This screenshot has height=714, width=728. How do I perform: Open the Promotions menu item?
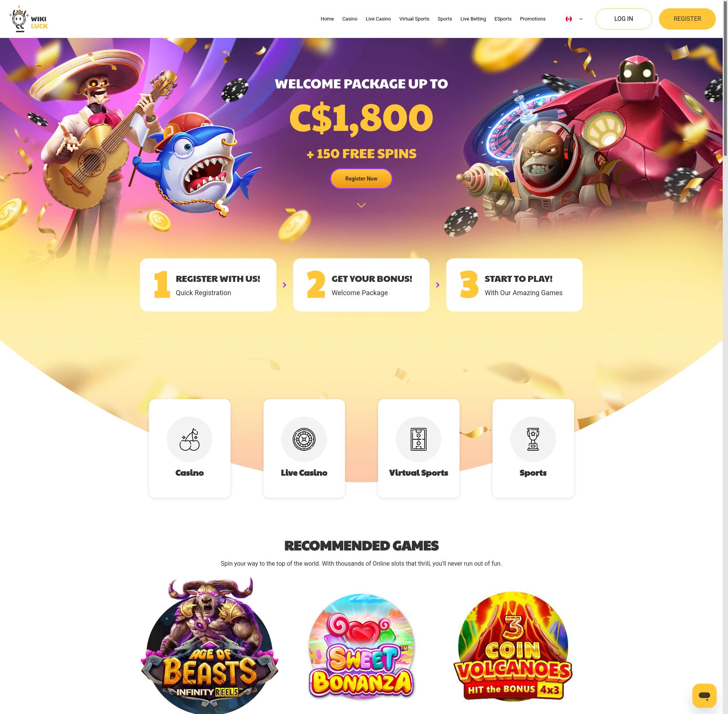(x=532, y=19)
